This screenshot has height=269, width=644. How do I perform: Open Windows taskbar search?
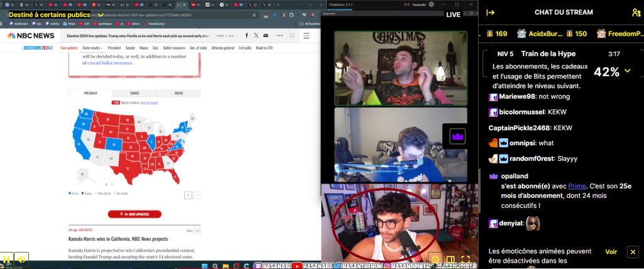215,265
